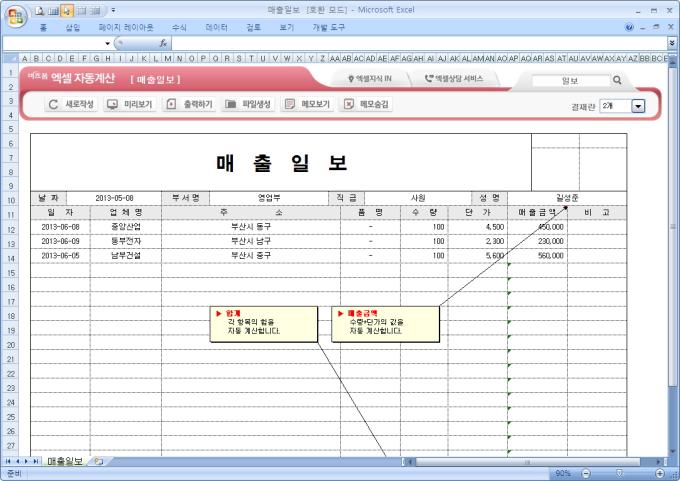
Task: Click the magnifying glass search icon
Action: click(x=617, y=80)
